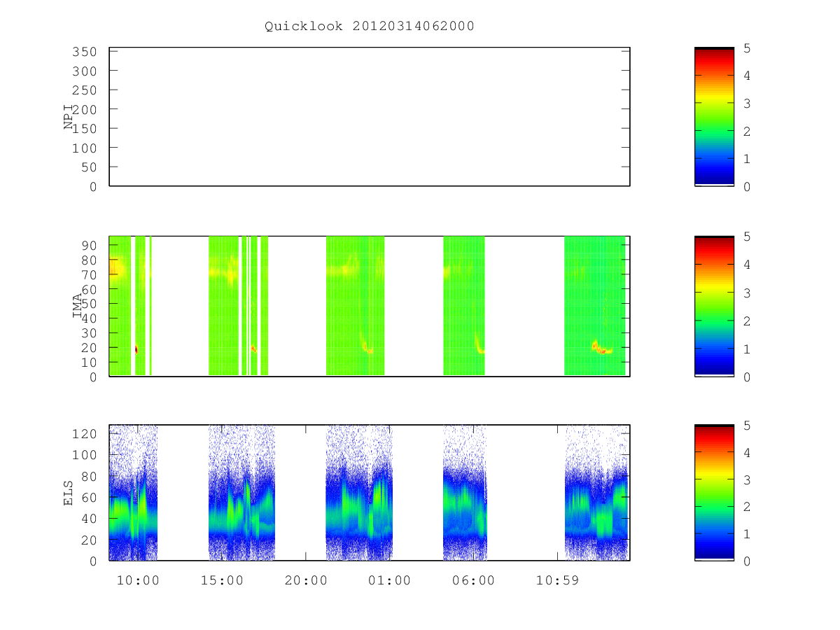Select the ELS y-axis label
840x630 pixels.
[69, 493]
